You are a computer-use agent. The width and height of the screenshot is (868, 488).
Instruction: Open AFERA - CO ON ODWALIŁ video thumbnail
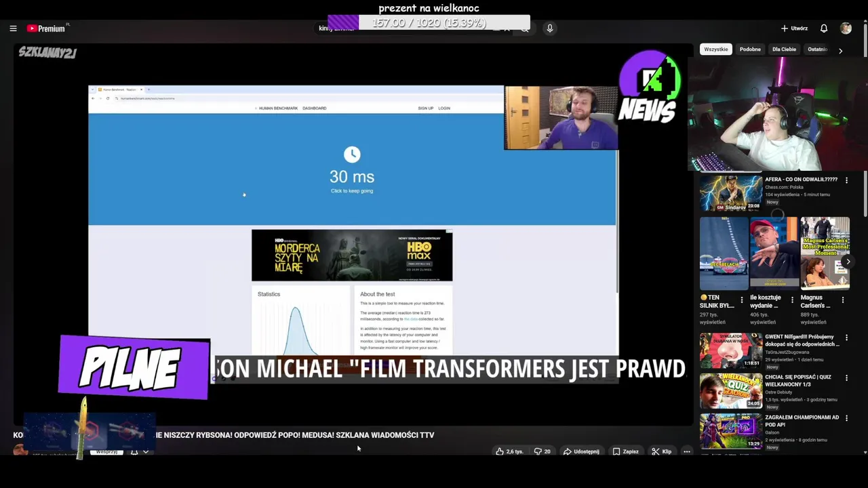click(731, 193)
